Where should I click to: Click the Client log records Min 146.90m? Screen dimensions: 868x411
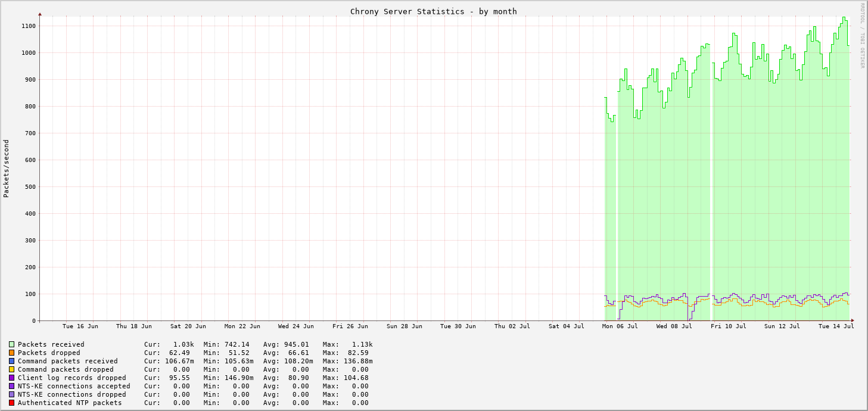239,378
